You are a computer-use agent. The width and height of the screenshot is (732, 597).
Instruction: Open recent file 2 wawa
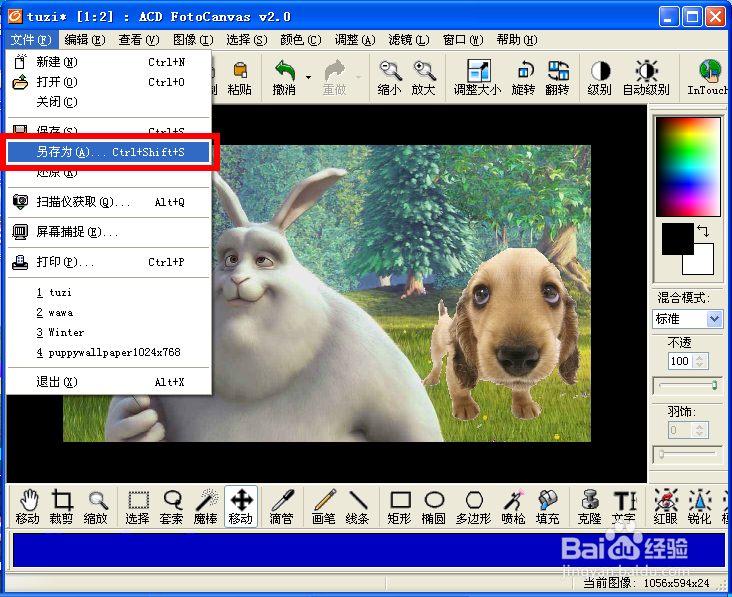pyautogui.click(x=109, y=313)
